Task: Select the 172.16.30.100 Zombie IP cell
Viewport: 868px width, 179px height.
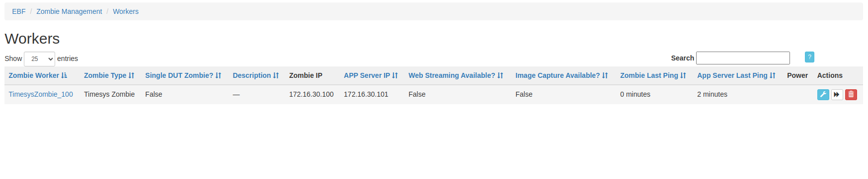Action: (312, 94)
